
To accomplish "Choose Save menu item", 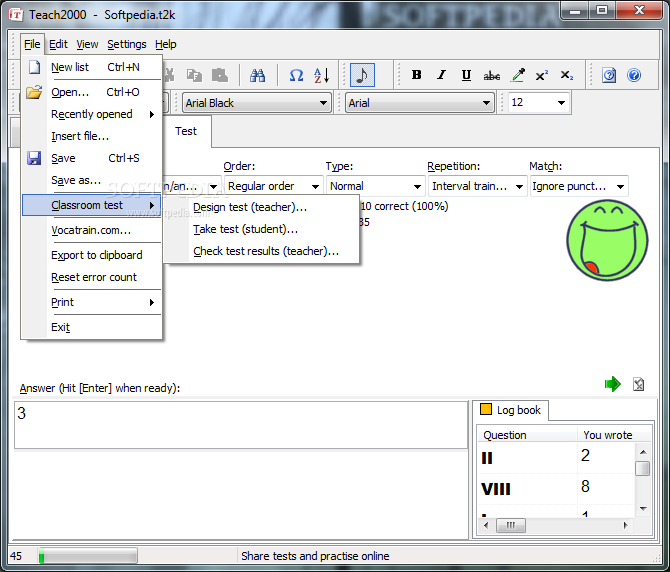I will pos(92,158).
